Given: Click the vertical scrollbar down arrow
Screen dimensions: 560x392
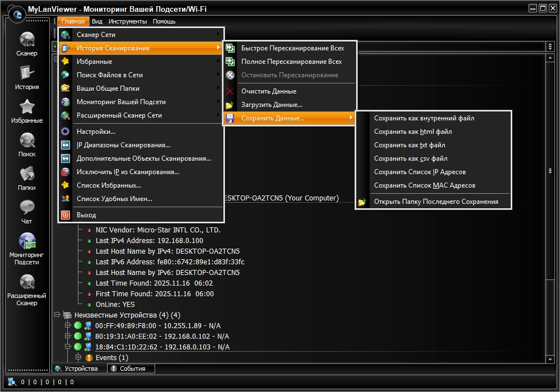Looking at the screenshot, I should coord(550,359).
